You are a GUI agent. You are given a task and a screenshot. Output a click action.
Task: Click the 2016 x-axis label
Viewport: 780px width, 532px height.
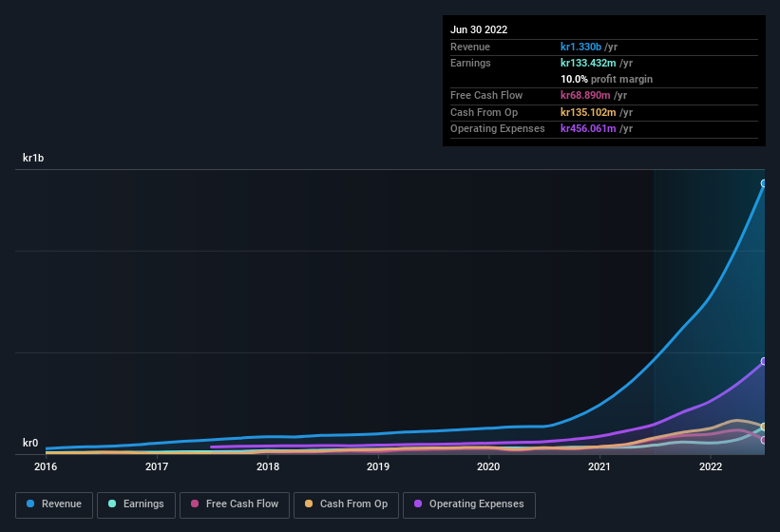46,466
